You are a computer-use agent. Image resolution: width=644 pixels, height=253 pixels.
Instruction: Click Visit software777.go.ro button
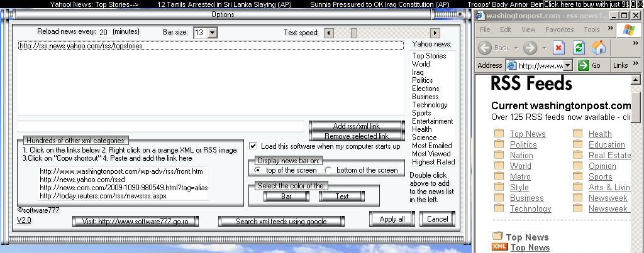tap(135, 222)
